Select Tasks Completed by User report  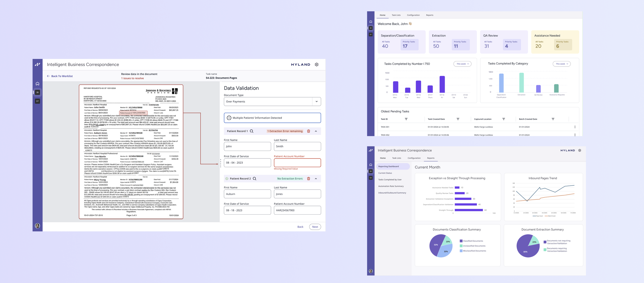(x=390, y=180)
